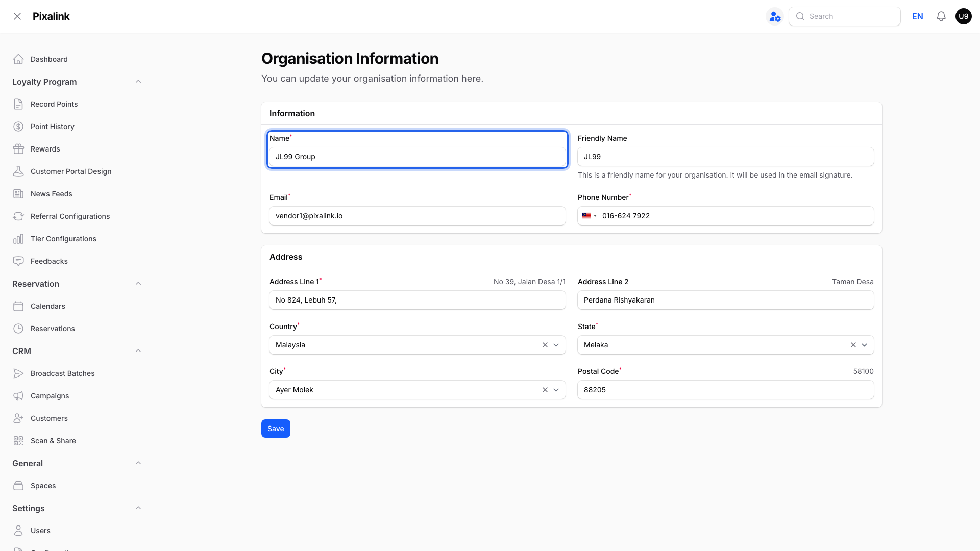Viewport: 980px width, 551px height.
Task: Click the Postal Code field
Action: [x=726, y=390]
